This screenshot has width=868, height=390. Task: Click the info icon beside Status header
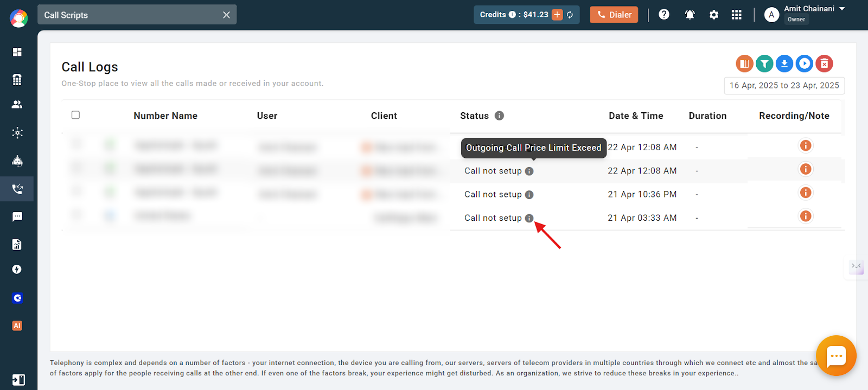pos(500,116)
